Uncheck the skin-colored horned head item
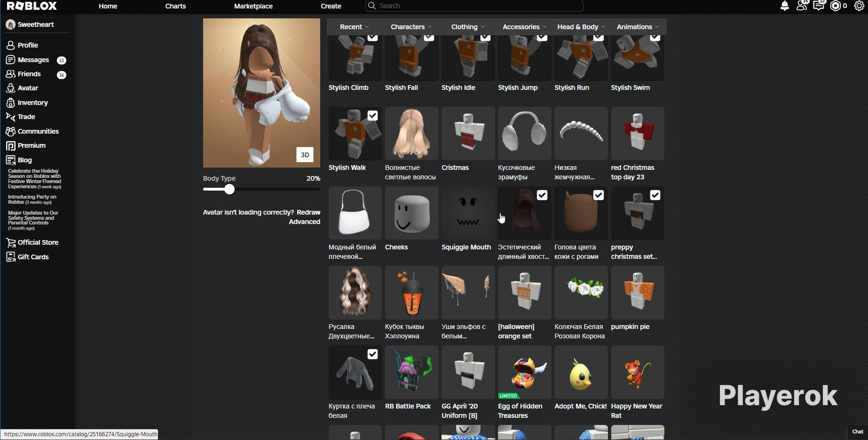868x440 pixels. tap(598, 195)
